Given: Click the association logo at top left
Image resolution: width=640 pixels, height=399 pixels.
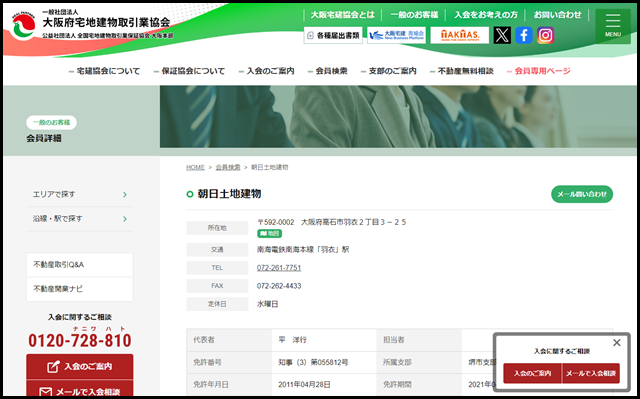Looking at the screenshot, I should 92,25.
